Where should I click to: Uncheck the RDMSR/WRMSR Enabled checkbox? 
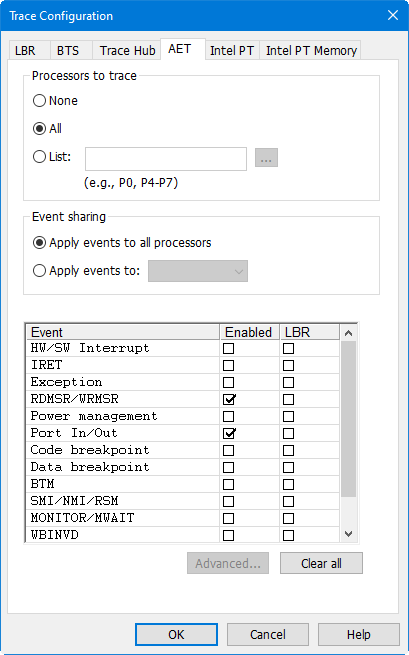(x=229, y=399)
